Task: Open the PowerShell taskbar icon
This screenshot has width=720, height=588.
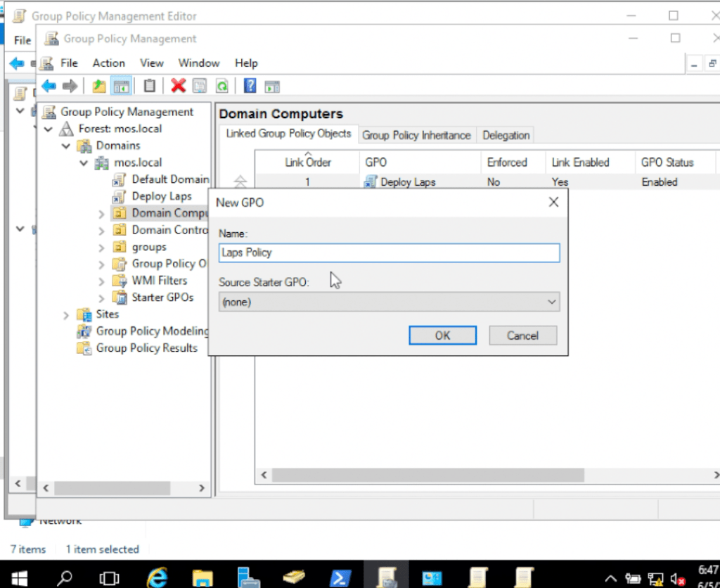Action: [x=340, y=578]
